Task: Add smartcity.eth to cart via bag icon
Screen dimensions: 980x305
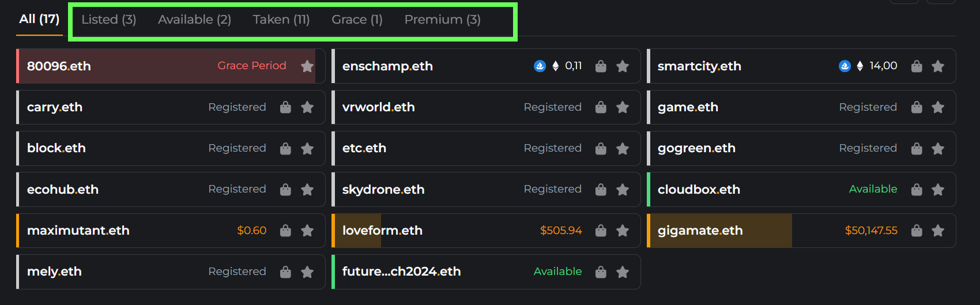Action: pyautogui.click(x=917, y=66)
